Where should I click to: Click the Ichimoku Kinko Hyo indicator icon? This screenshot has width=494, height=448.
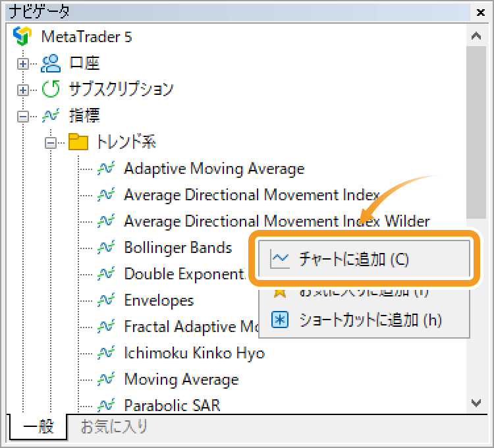[x=106, y=353]
